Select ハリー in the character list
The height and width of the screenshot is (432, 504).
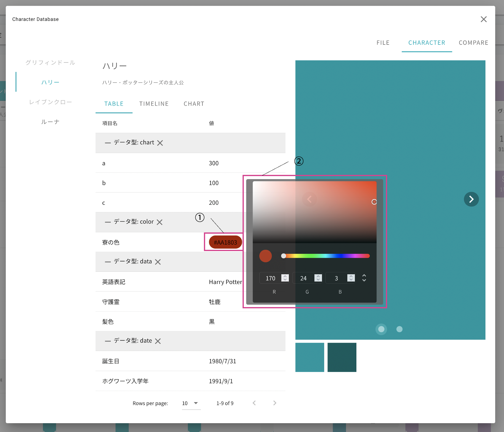50,82
